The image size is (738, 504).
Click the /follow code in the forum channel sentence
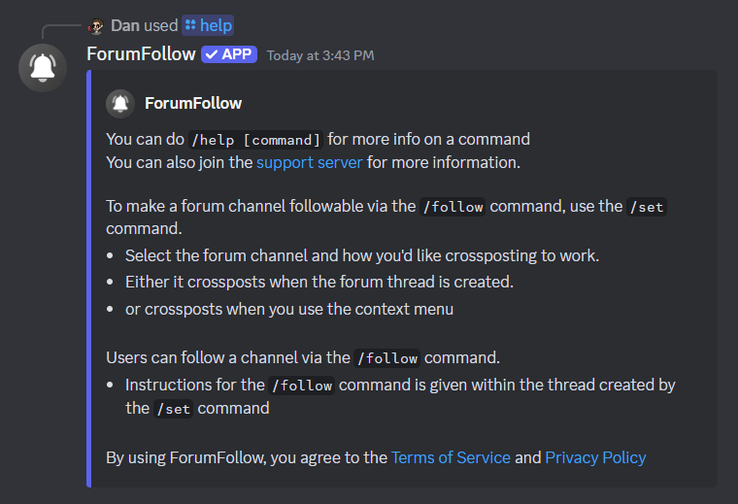tap(453, 207)
